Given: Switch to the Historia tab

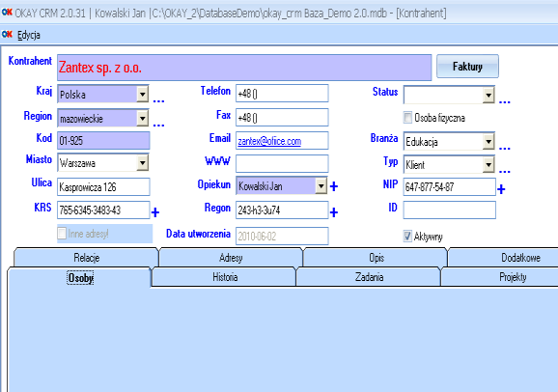Looking at the screenshot, I should click(x=225, y=277).
